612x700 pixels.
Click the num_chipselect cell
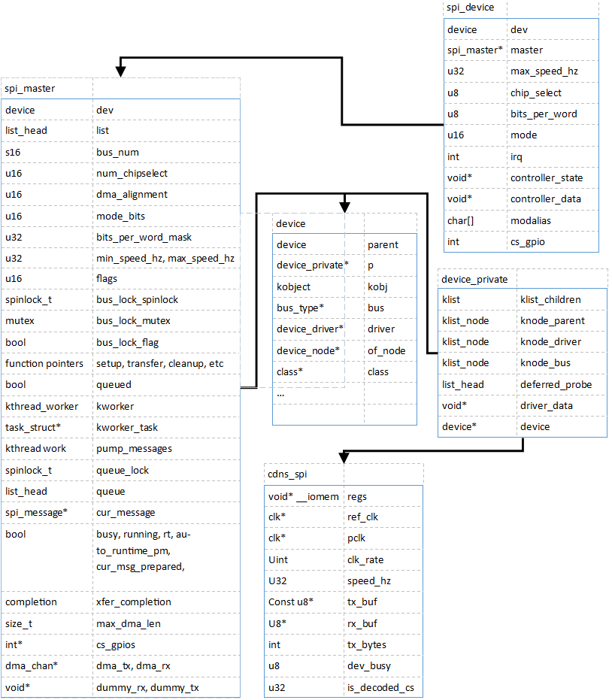(132, 173)
